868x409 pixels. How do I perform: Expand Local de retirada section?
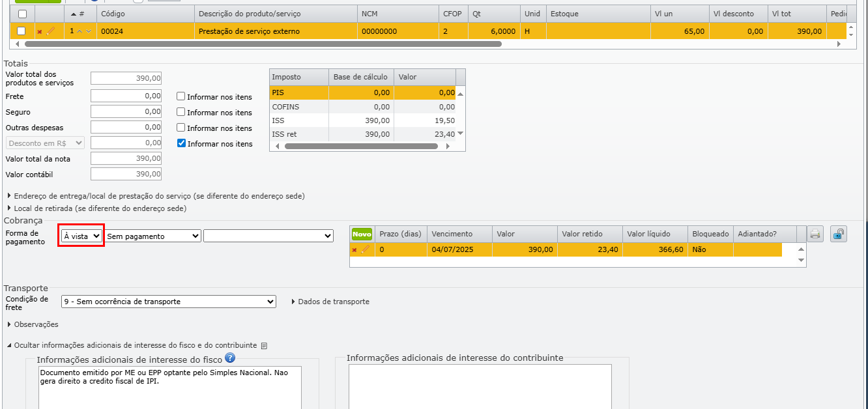point(96,208)
